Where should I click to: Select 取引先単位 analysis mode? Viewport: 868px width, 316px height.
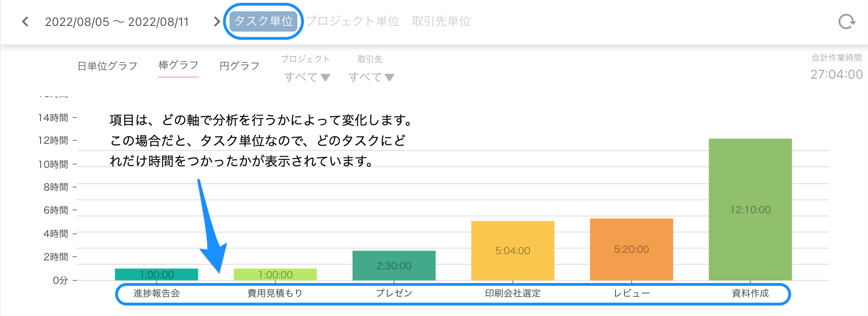point(441,21)
